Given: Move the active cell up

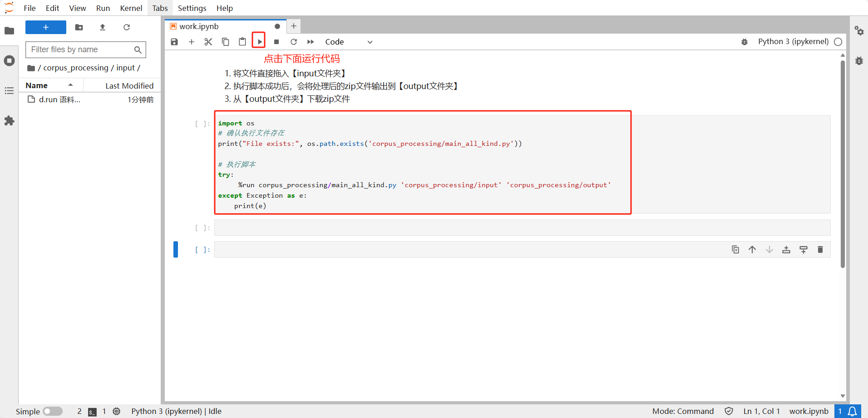Looking at the screenshot, I should tap(752, 249).
